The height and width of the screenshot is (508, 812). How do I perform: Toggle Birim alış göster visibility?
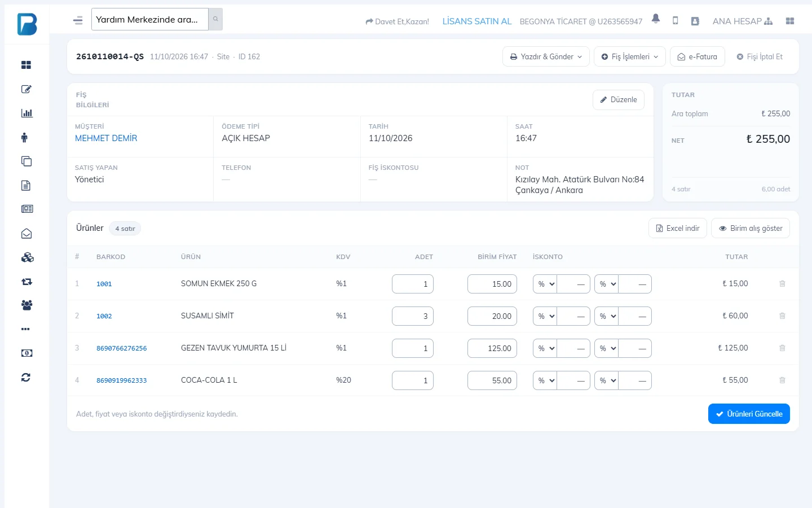(x=751, y=228)
